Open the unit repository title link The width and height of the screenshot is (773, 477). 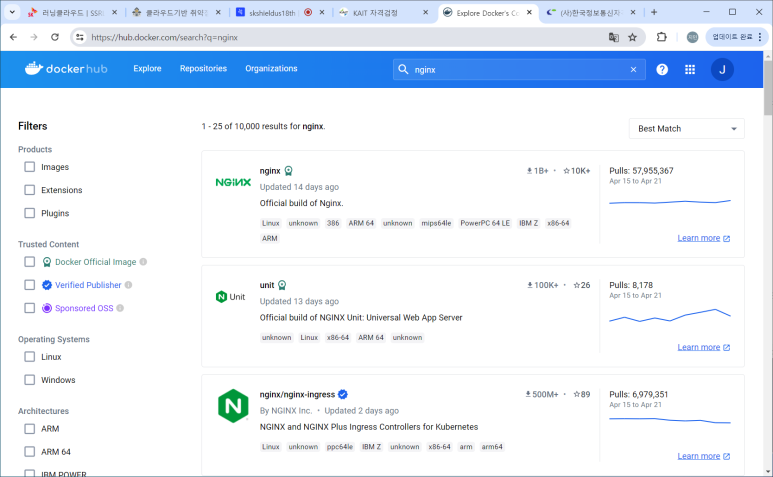click(x=267, y=285)
